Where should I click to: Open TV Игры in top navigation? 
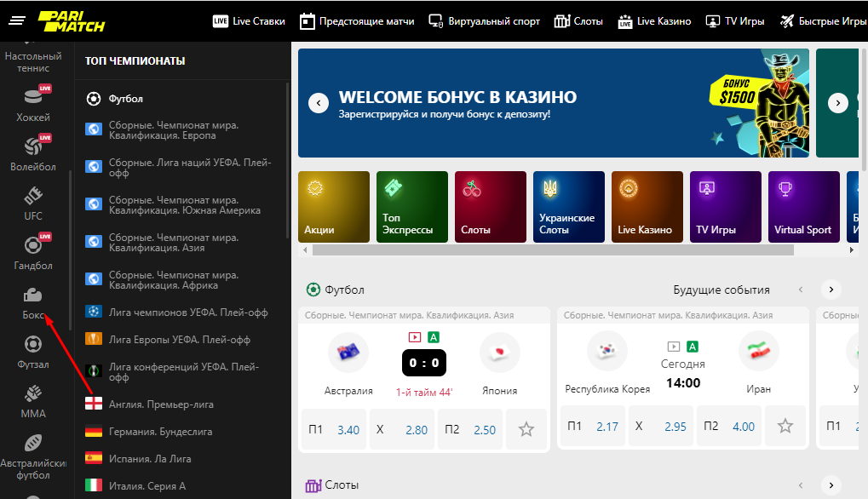click(x=735, y=21)
